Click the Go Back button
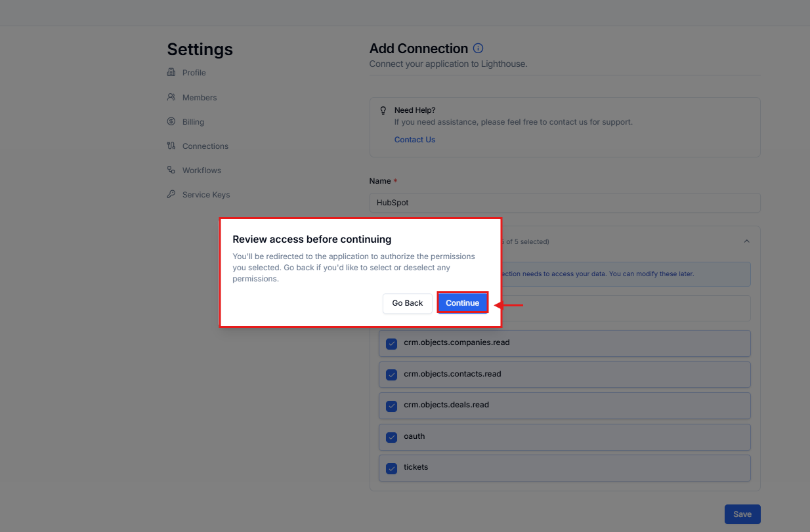810x532 pixels. [408, 303]
